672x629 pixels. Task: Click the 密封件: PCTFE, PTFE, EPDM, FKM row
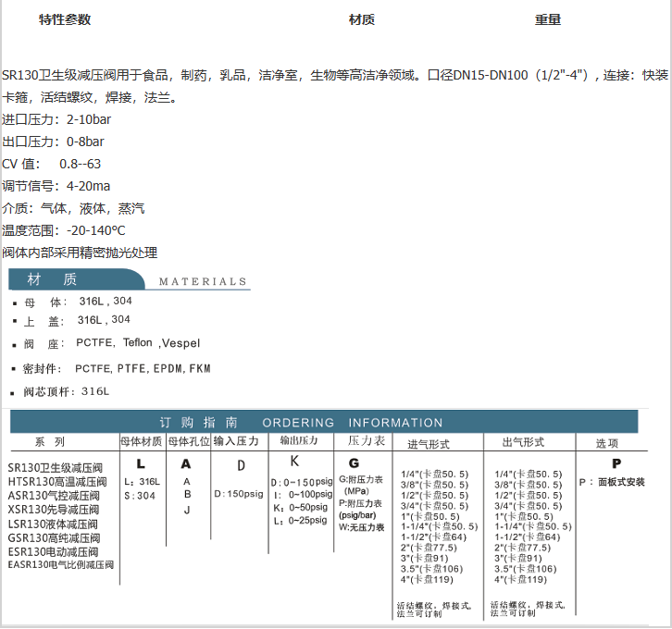(x=111, y=369)
